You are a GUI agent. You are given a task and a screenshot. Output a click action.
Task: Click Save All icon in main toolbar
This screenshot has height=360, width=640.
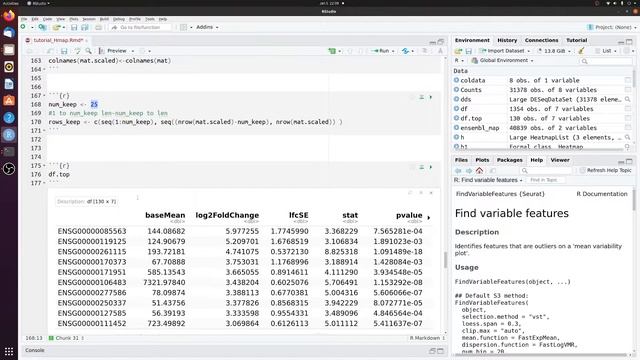coord(85,27)
